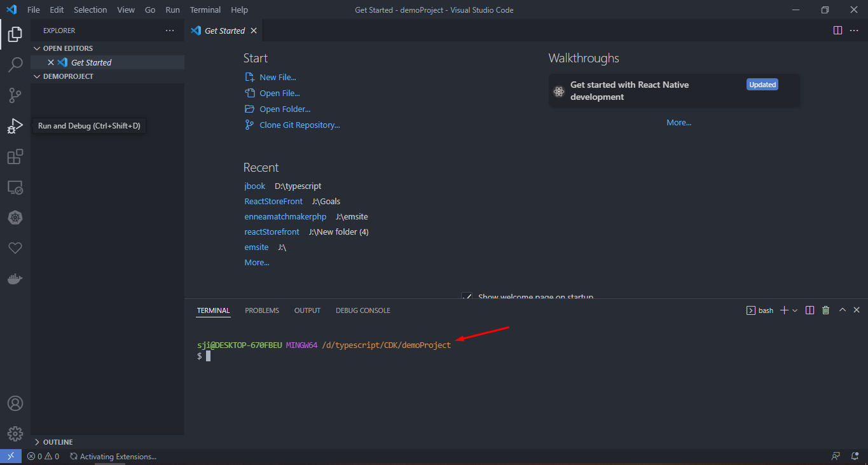Open the Remote Explorer icon
This screenshot has height=465, width=868.
coord(15,186)
